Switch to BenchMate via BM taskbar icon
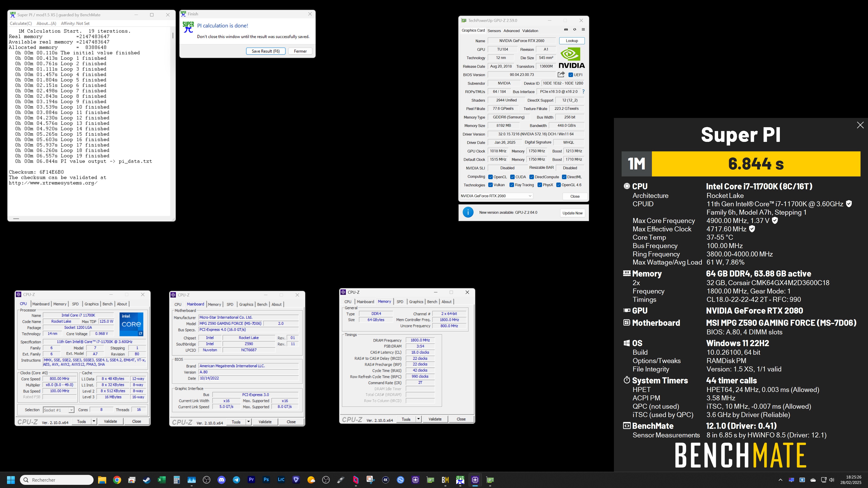Image resolution: width=868 pixels, height=488 pixels. coord(445,480)
